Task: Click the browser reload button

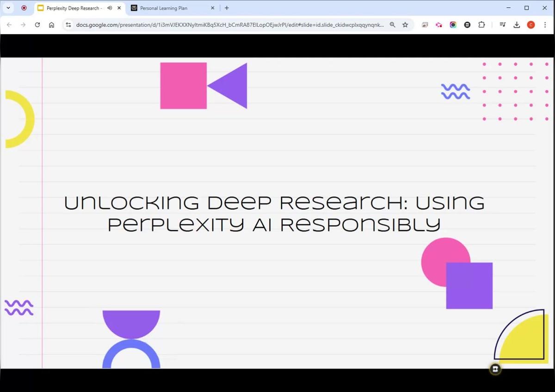Action: point(37,25)
